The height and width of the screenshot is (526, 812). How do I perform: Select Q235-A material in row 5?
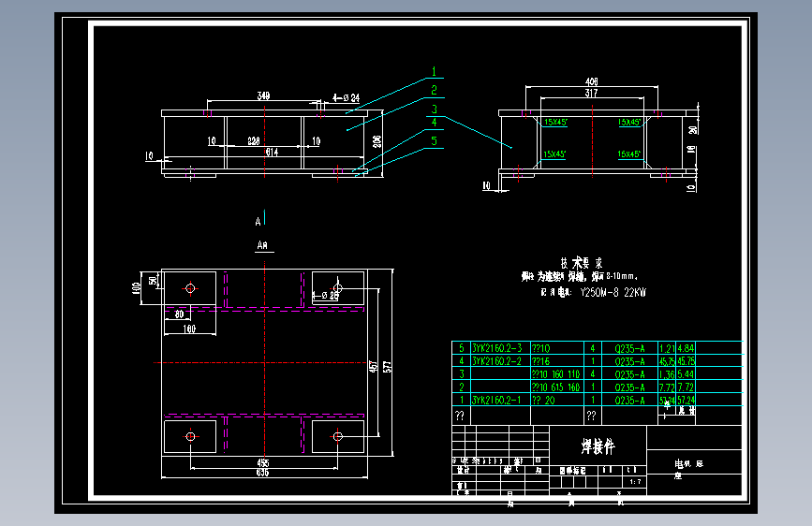(629, 348)
